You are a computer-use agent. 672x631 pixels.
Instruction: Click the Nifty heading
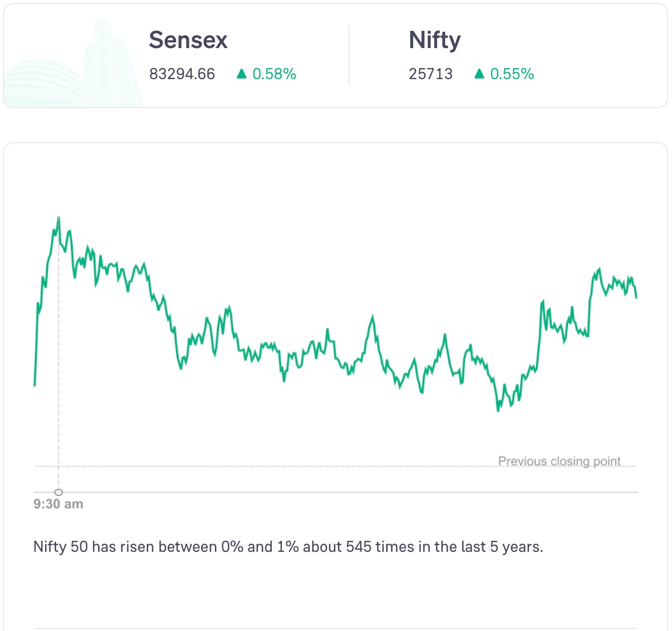coord(435,40)
